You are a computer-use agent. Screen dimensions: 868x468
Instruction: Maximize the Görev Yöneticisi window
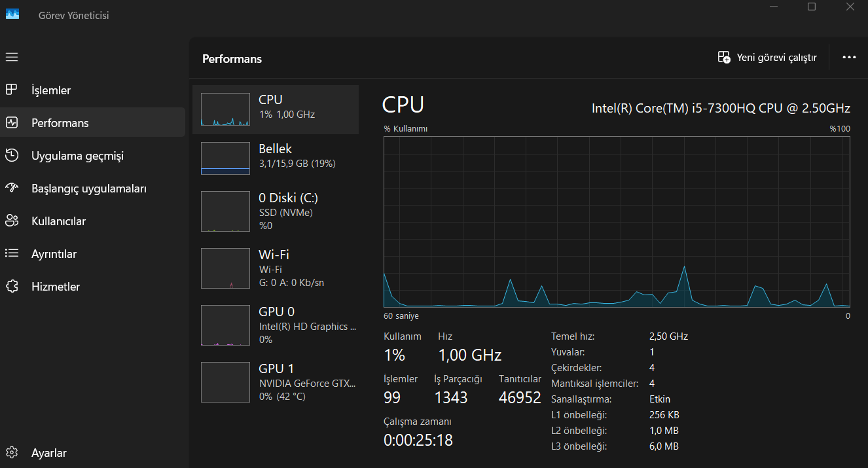(812, 7)
